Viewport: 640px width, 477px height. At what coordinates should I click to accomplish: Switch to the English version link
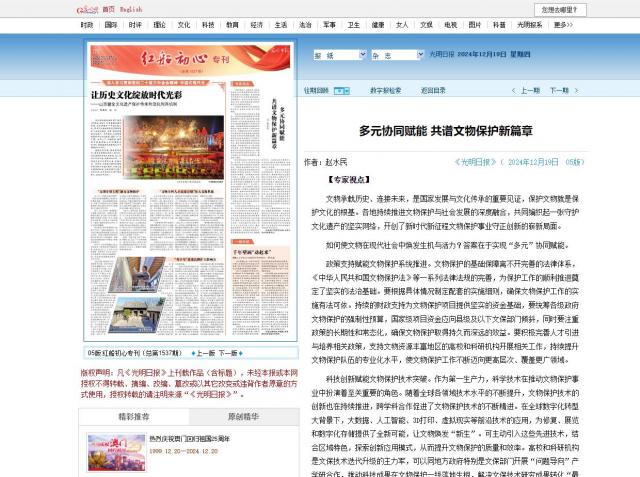pyautogui.click(x=131, y=9)
